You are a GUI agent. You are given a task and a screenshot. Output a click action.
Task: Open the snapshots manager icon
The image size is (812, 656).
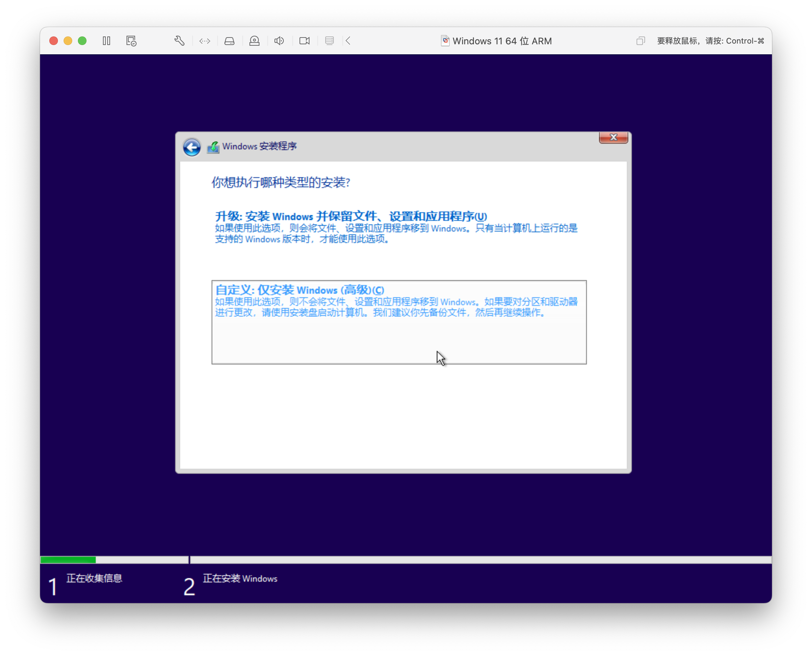131,41
